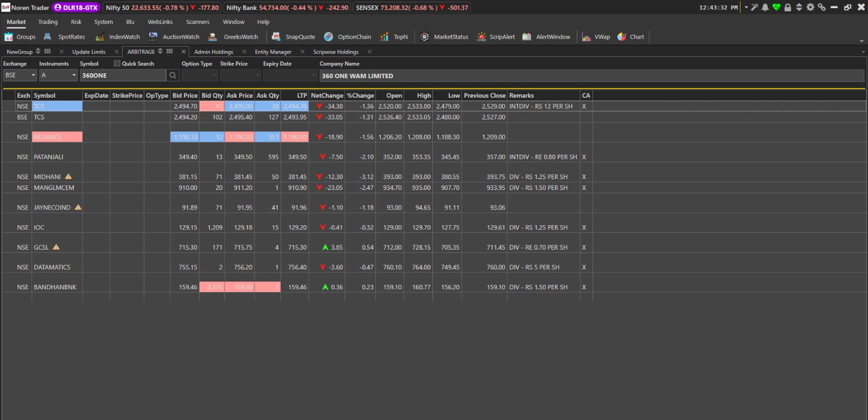This screenshot has height=420, width=868.
Task: Open the Chart tool
Action: pos(631,37)
